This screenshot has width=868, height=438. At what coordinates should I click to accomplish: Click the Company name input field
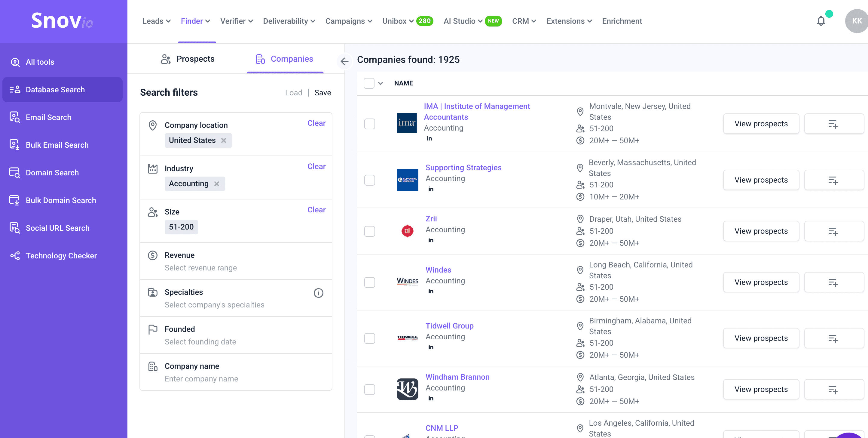(x=236, y=372)
